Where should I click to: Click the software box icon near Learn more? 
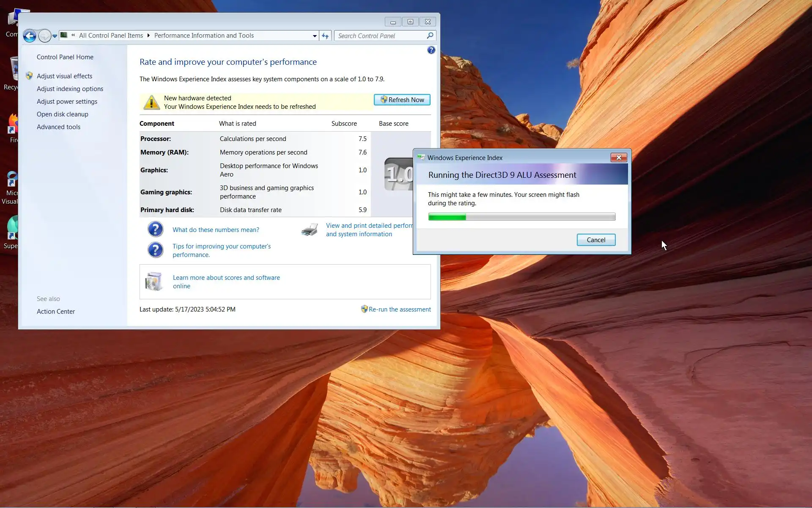pyautogui.click(x=154, y=282)
